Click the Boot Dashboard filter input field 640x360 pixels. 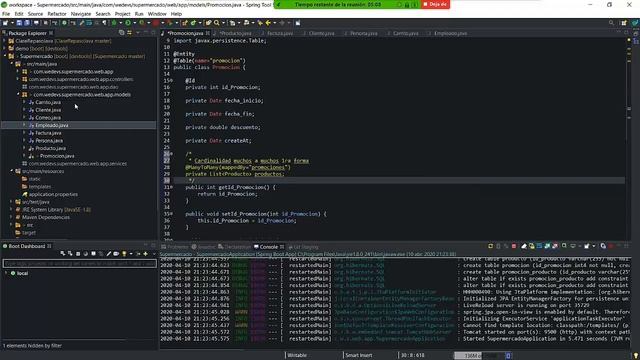point(80,264)
